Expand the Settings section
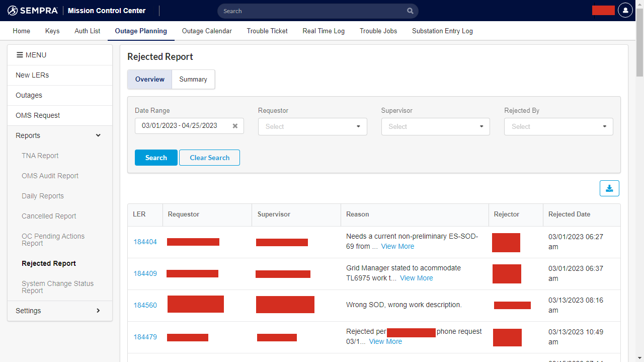The width and height of the screenshot is (644, 362). (x=98, y=311)
